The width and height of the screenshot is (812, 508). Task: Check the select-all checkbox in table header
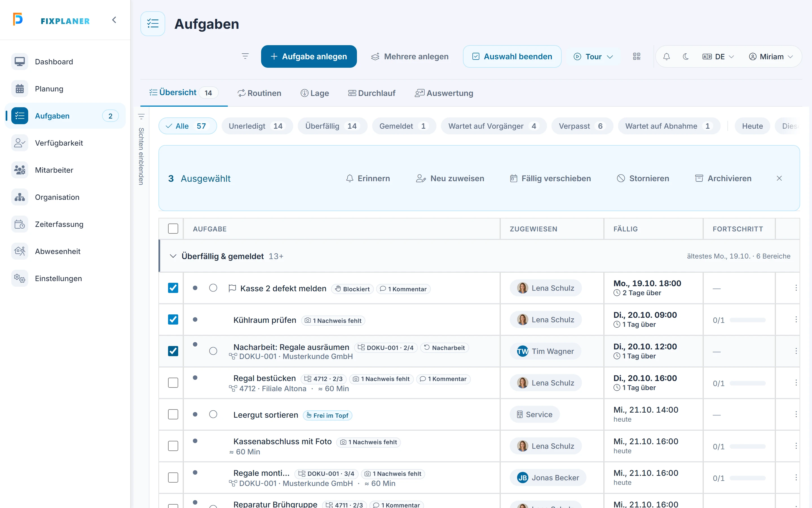(x=173, y=229)
